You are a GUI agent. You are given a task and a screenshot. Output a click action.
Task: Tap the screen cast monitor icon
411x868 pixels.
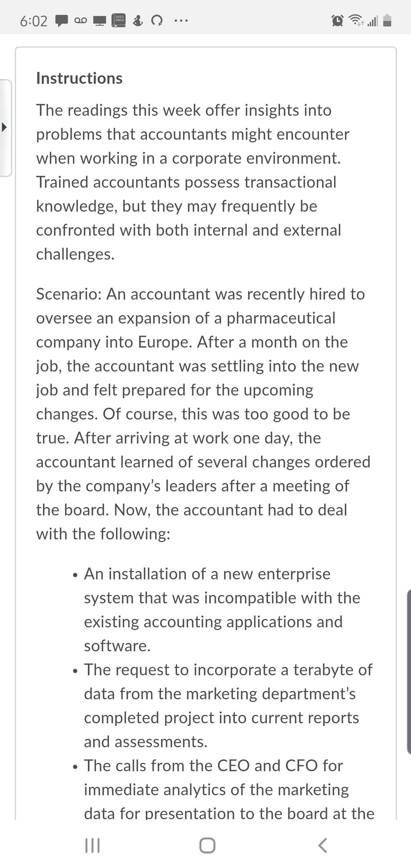pos(100,20)
